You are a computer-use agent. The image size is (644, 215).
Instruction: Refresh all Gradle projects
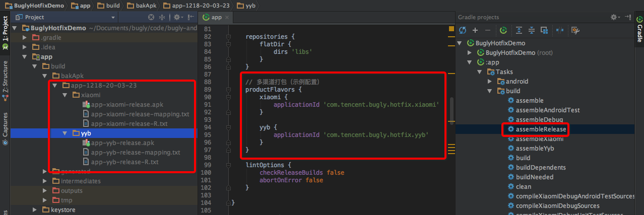click(463, 30)
